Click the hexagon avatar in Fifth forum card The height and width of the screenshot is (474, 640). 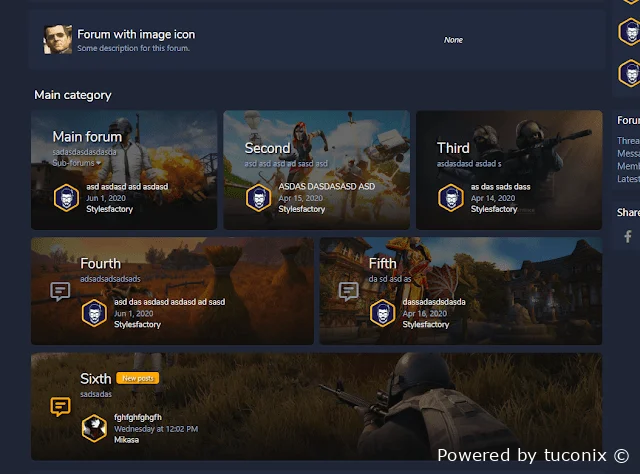[382, 313]
